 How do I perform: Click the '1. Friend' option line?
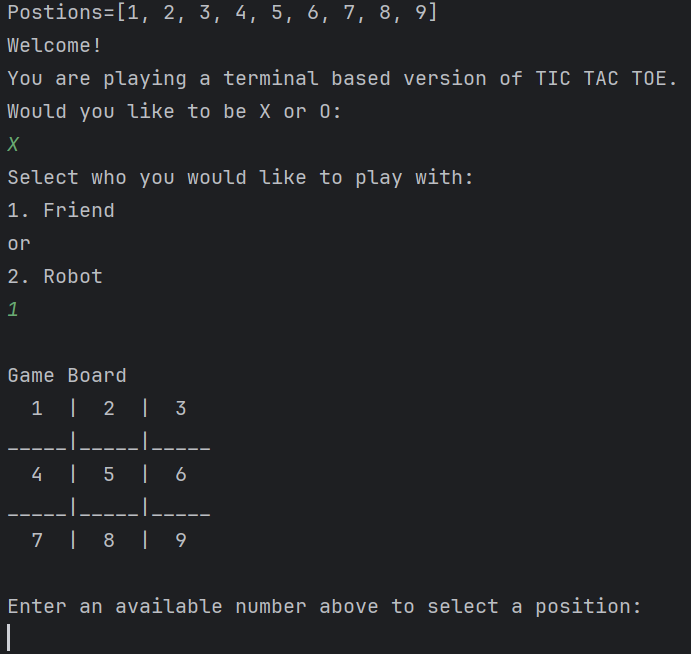pos(61,211)
